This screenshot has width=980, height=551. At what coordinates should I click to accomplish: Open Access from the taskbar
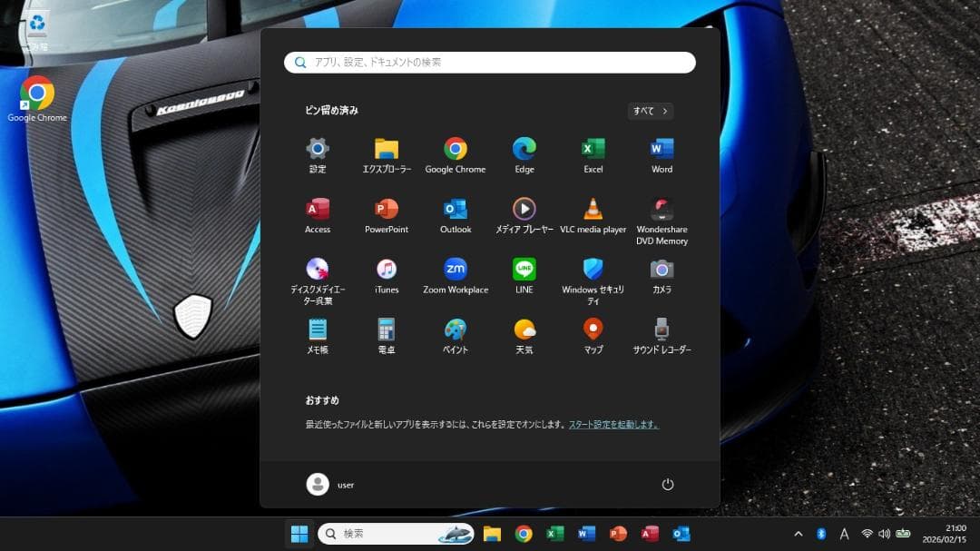[650, 534]
